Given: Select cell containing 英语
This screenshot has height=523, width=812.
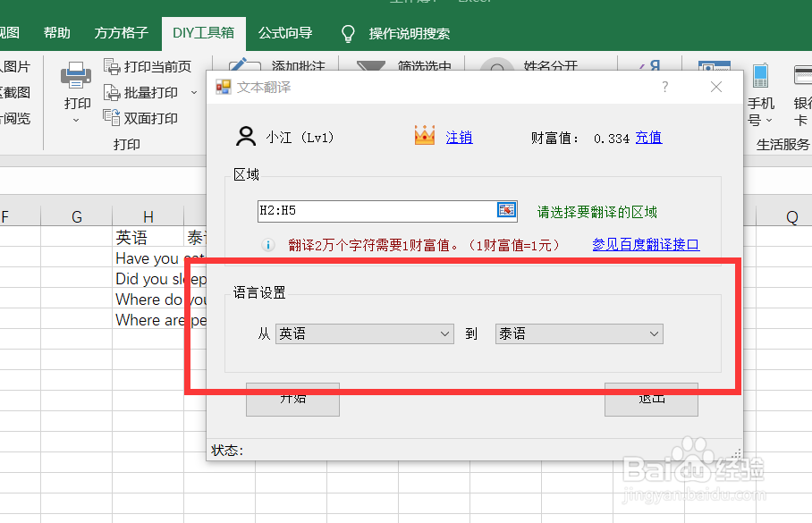Looking at the screenshot, I should click(148, 237).
